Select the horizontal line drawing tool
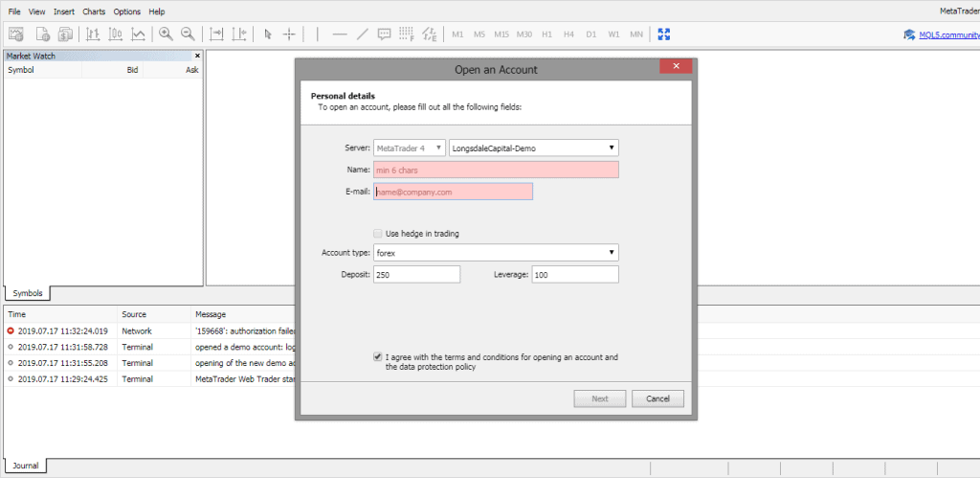 340,34
